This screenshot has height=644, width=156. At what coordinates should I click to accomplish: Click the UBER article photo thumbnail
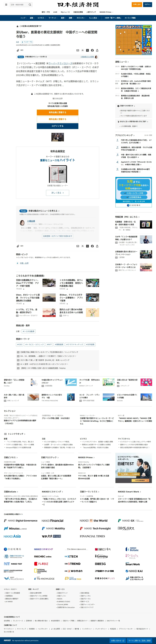pos(58,137)
